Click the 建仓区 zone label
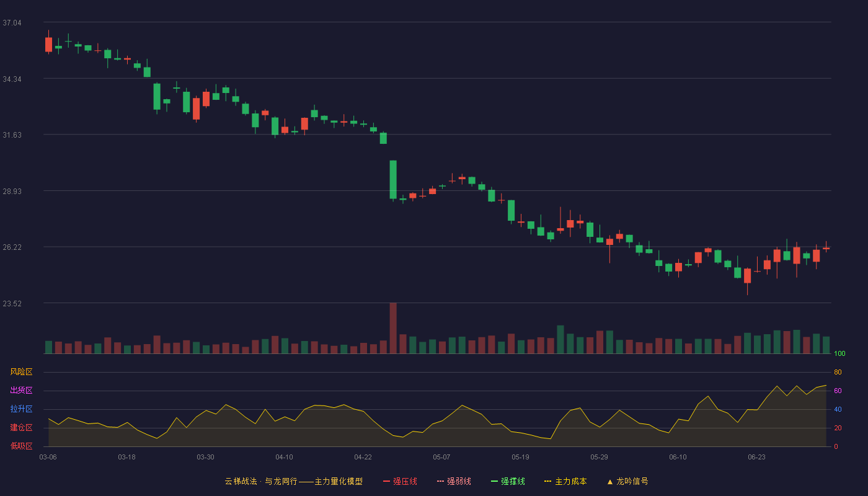Screen dimensions: 868x496 (21, 428)
